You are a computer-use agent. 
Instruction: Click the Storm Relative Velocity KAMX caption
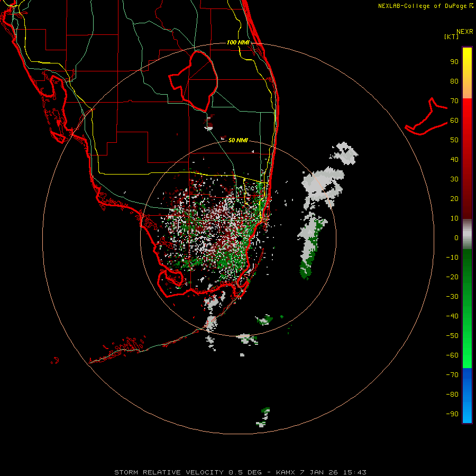click(x=240, y=472)
